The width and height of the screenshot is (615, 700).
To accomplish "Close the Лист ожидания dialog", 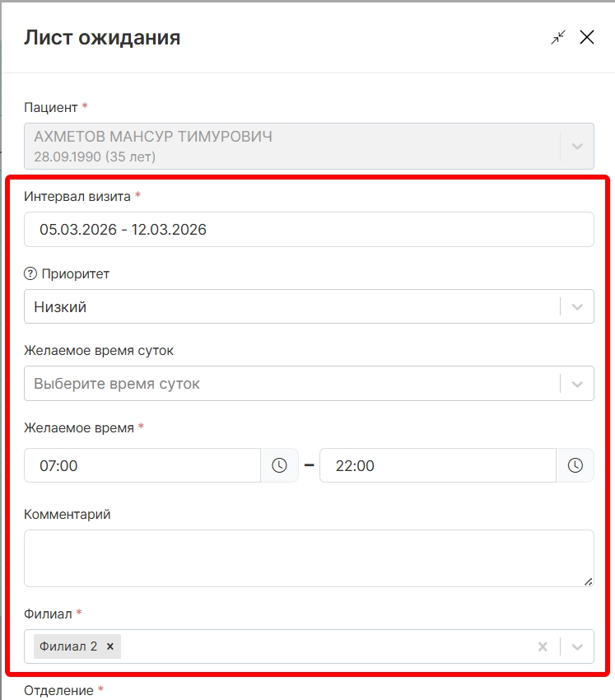I will coord(587,37).
